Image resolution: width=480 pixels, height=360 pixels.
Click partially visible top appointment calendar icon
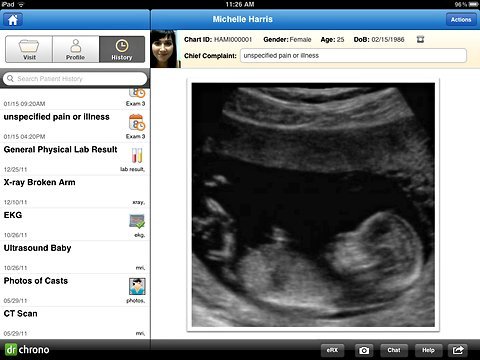coord(137,93)
